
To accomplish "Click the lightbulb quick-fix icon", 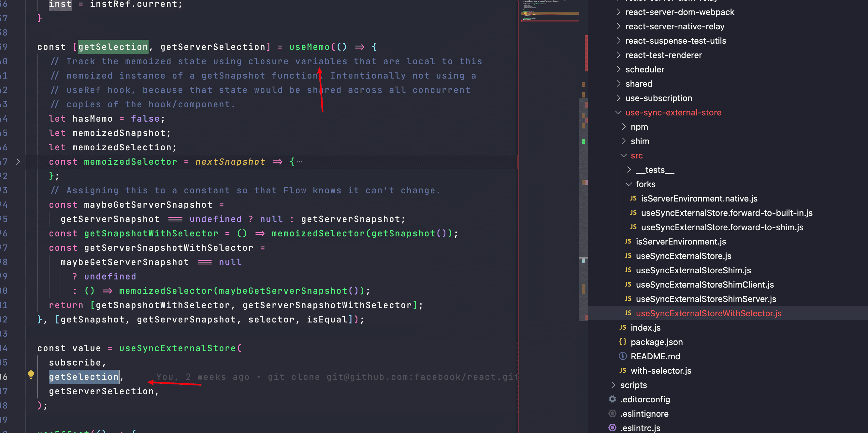I will [31, 375].
